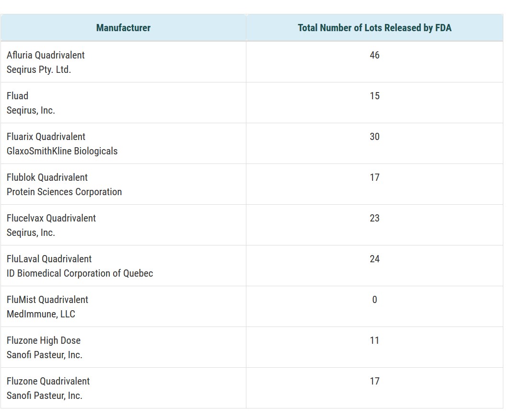511x420 pixels.
Task: Select the Flublok Quadrivalent product name
Action: pyautogui.click(x=47, y=177)
